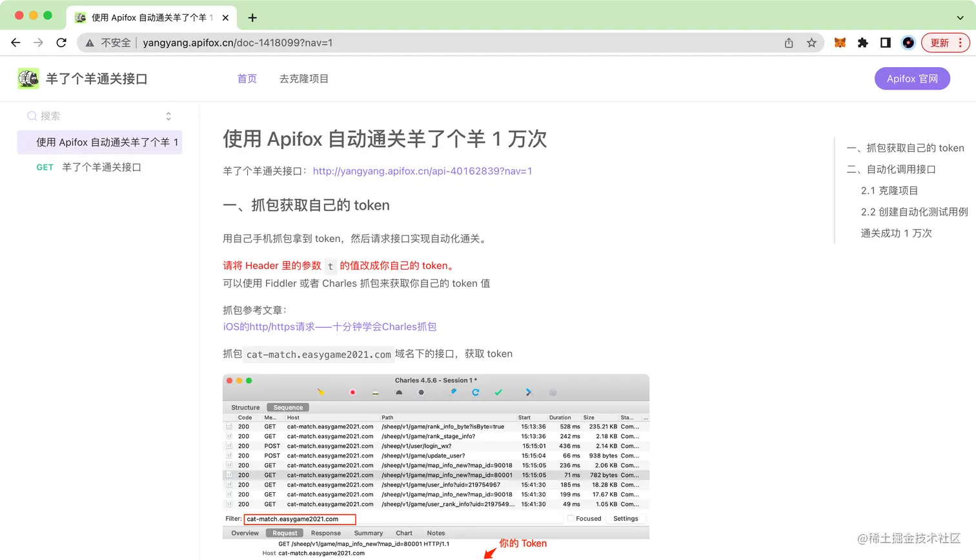Click the cat-match.easygame2021.com inline code text
976x560 pixels.
click(319, 354)
